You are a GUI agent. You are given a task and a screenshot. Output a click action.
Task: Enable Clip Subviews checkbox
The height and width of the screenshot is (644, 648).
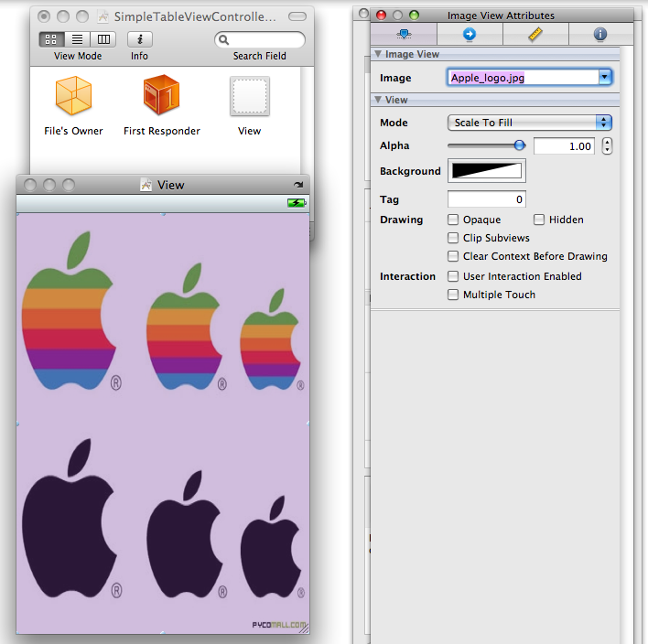click(x=453, y=238)
